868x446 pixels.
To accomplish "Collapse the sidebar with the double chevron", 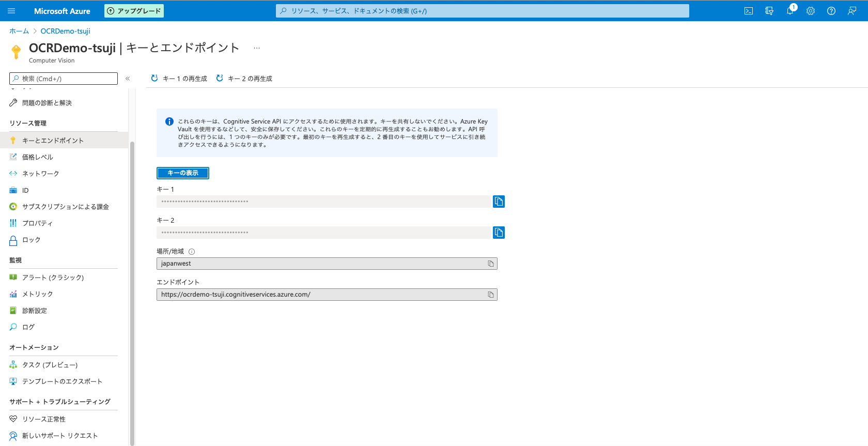I will click(x=128, y=79).
